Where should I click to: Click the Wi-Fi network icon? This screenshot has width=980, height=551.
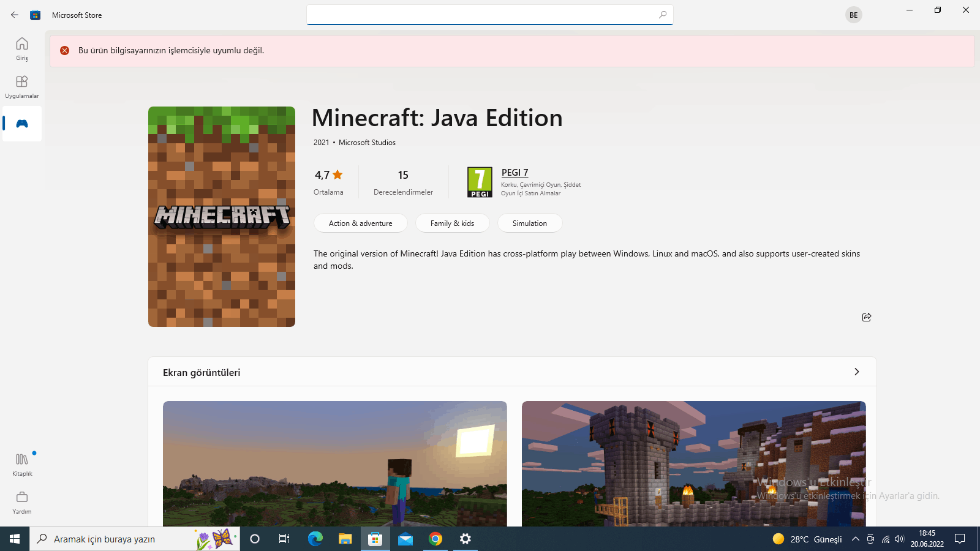tap(885, 539)
